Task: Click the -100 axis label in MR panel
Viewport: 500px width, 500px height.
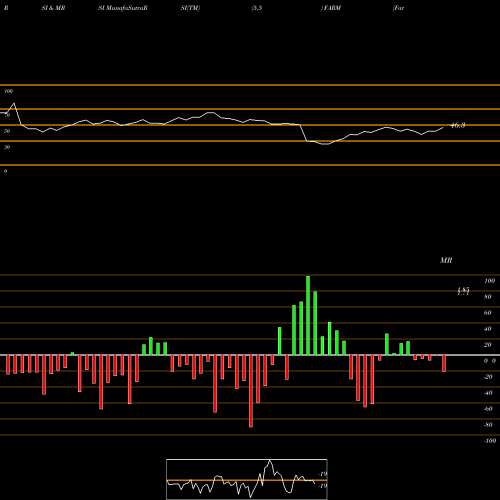Action: pyautogui.click(x=490, y=441)
